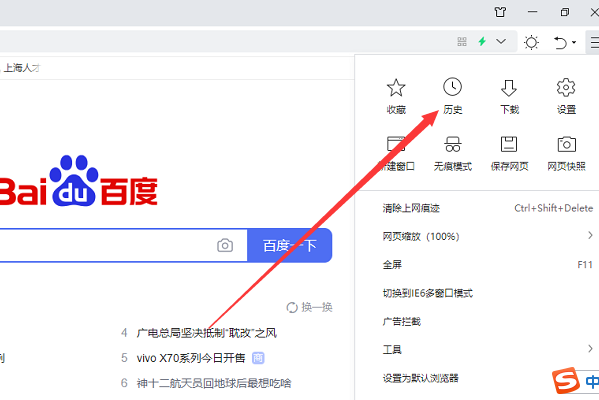Expand the 工具 submenu arrow
The image size is (599, 400).
pyautogui.click(x=590, y=348)
